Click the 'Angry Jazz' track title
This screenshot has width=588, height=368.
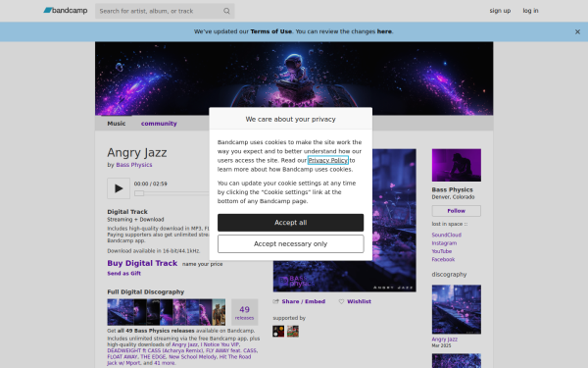pos(137,153)
